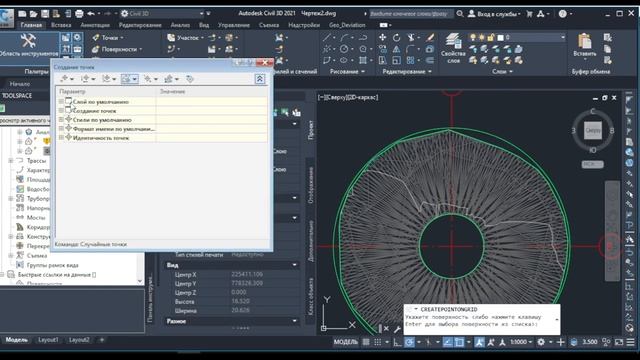This screenshot has width=640, height=360.
Task: Toggle the layer lock padlock icon
Action: (491, 37)
